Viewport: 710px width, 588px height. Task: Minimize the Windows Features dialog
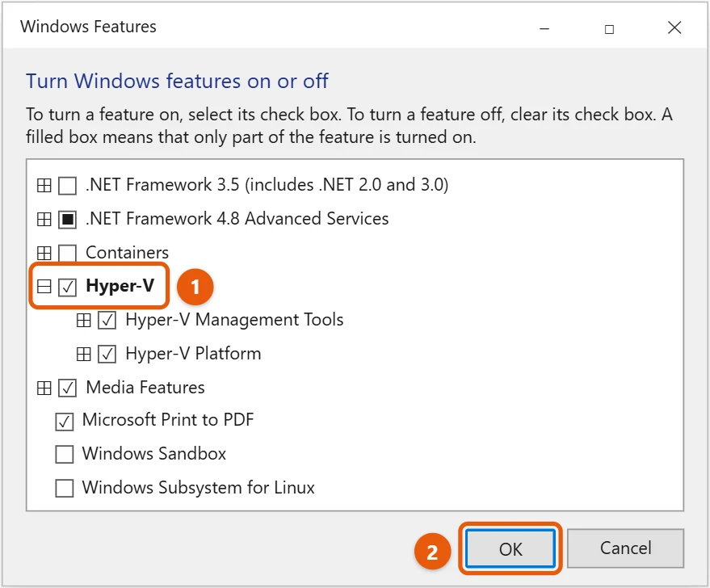click(x=544, y=28)
